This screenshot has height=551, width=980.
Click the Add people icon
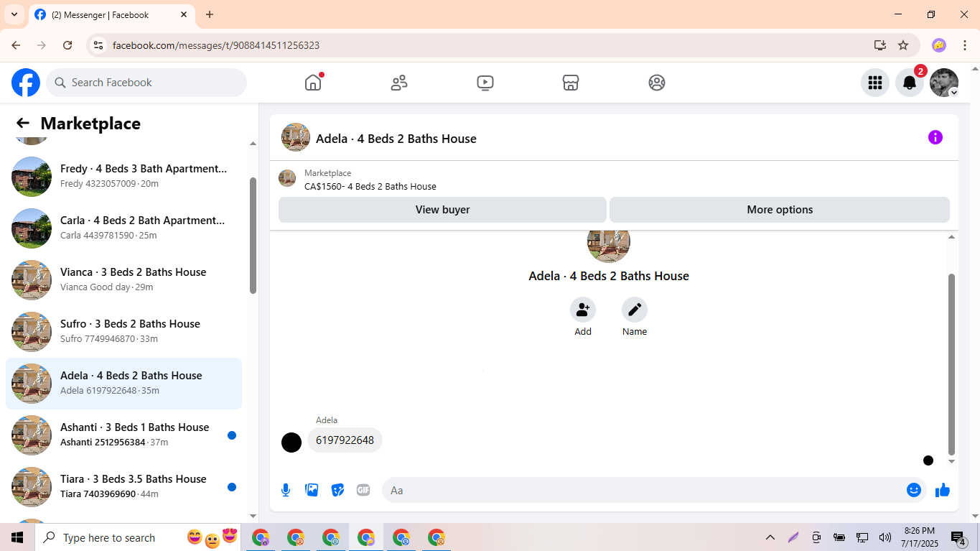[x=583, y=310]
